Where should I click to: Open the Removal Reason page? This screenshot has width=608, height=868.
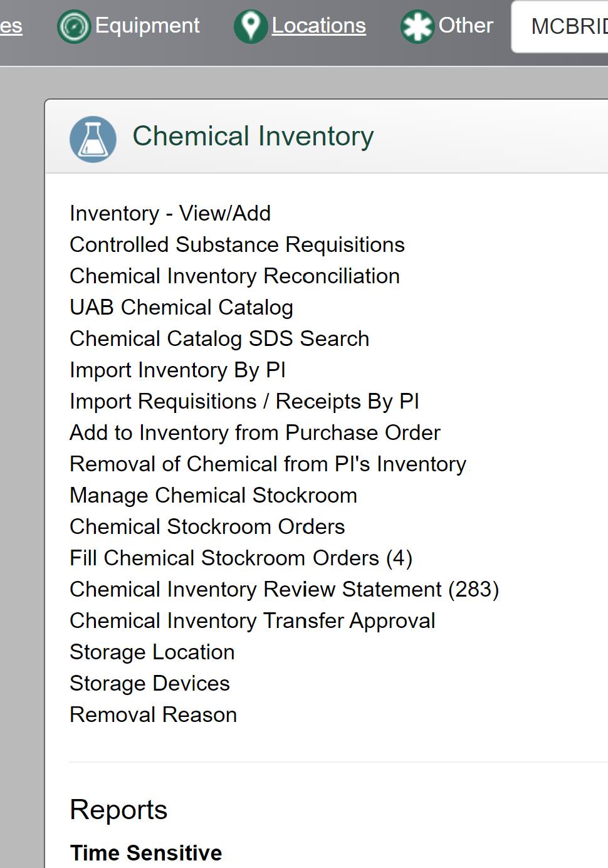[153, 715]
